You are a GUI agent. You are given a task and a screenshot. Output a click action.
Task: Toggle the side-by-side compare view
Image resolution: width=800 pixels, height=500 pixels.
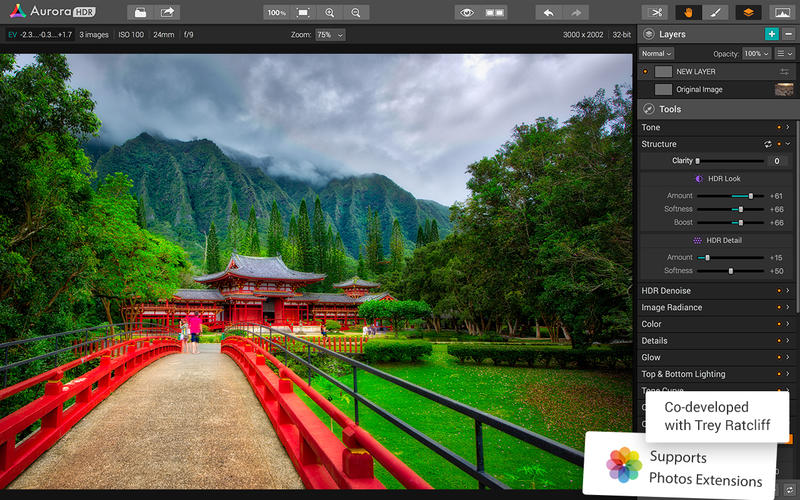pyautogui.click(x=494, y=12)
